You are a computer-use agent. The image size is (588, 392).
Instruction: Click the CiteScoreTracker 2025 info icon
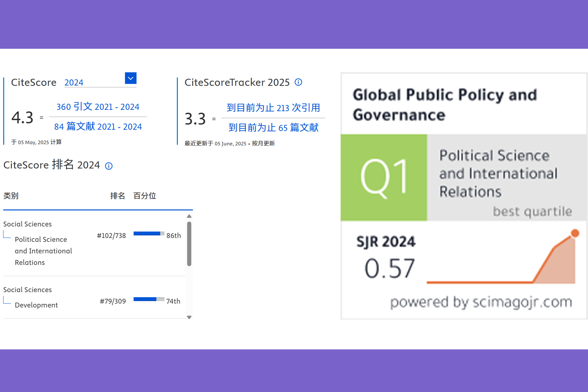pyautogui.click(x=298, y=82)
